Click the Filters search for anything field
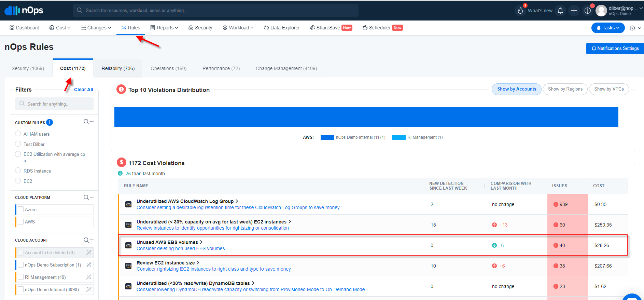 pos(54,104)
